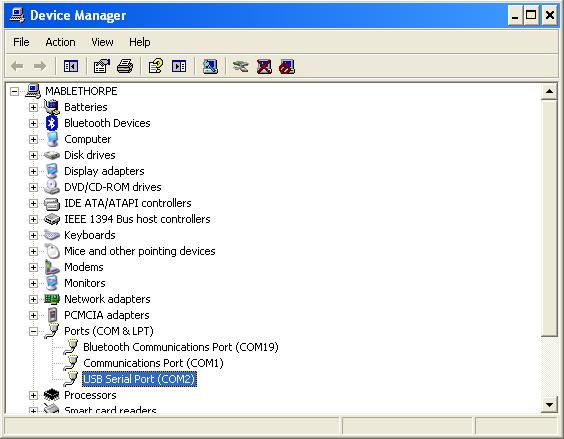Expand the Network adapters node
The height and width of the screenshot is (439, 564).
point(33,299)
